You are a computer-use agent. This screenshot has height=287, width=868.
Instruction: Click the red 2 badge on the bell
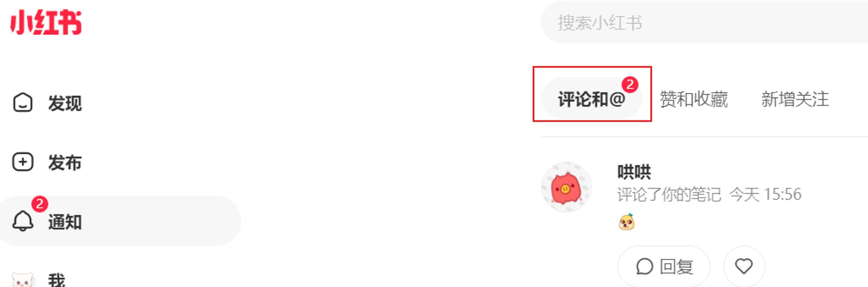point(39,204)
